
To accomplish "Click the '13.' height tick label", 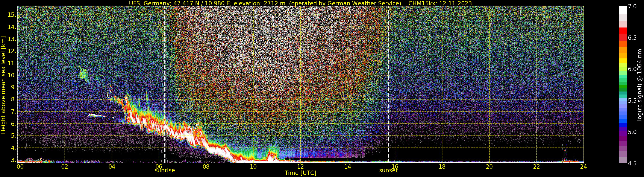I will (x=12, y=39).
